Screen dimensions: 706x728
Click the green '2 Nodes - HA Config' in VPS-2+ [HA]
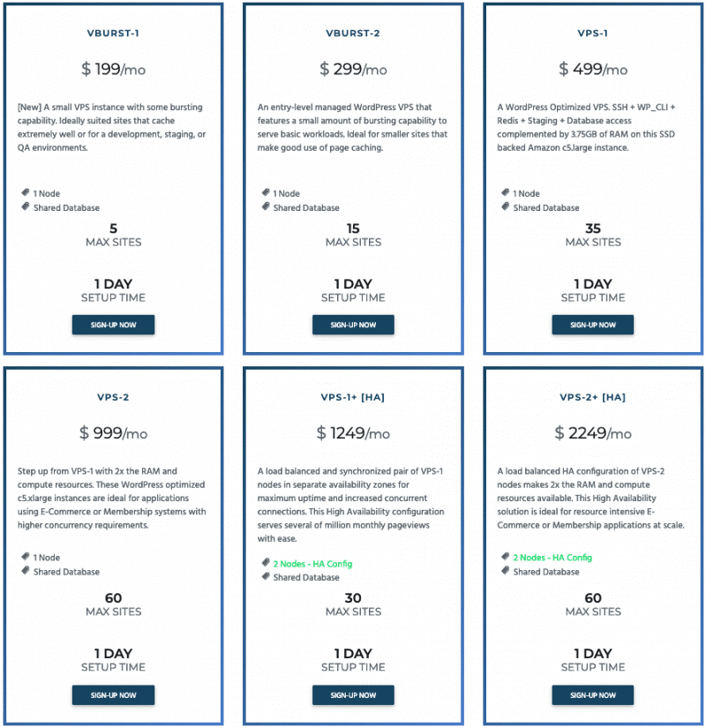tap(552, 557)
